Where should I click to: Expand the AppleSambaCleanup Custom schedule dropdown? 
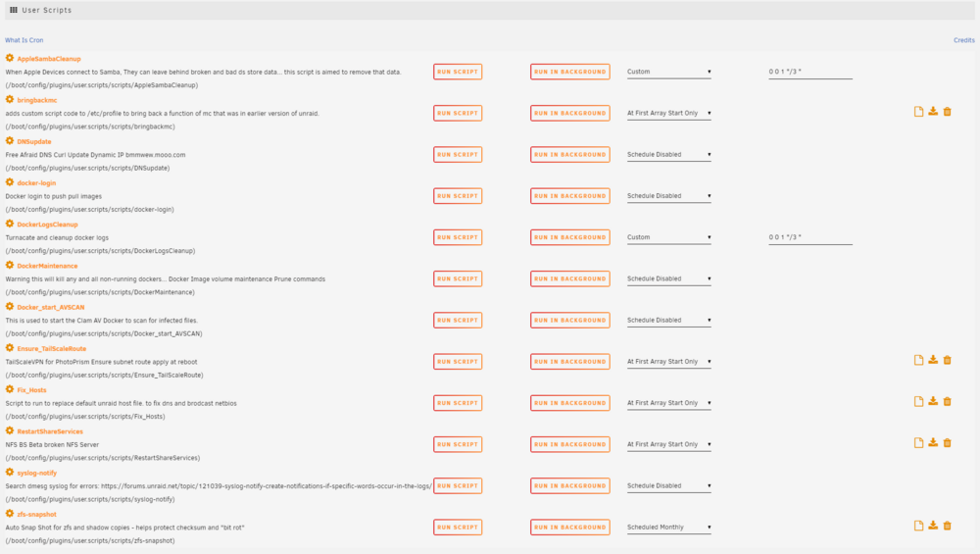click(668, 72)
